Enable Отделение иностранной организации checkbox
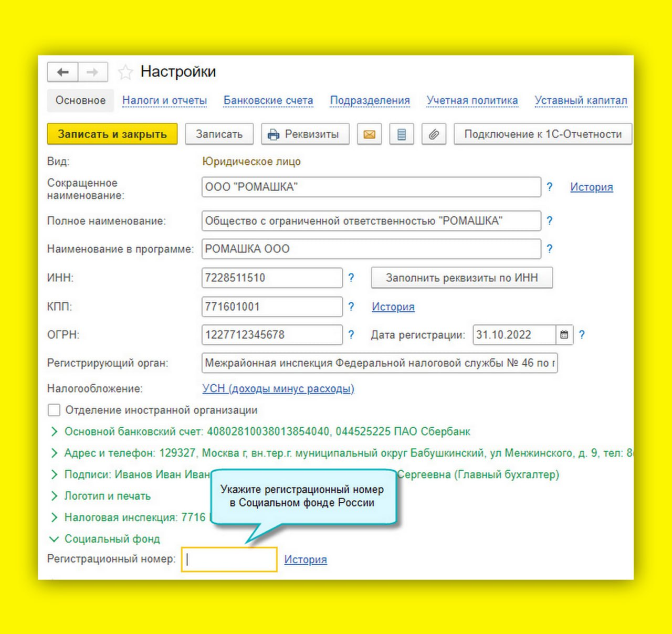The width and height of the screenshot is (672, 634). (54, 410)
